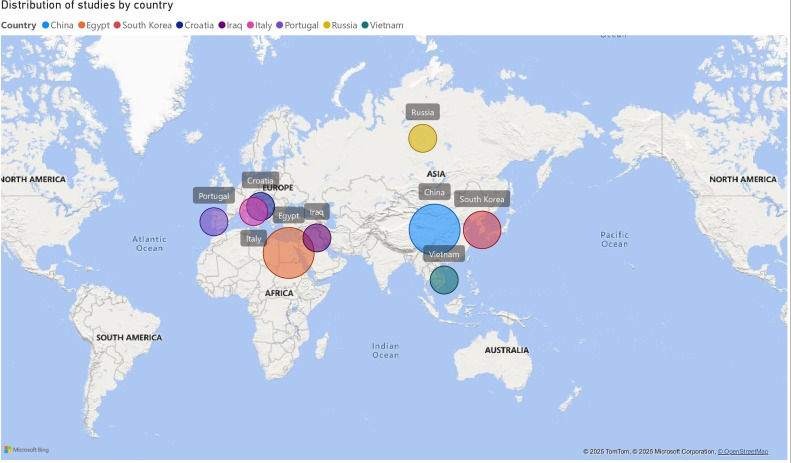
Task: Filter by Italy legend label
Action: click(x=263, y=25)
